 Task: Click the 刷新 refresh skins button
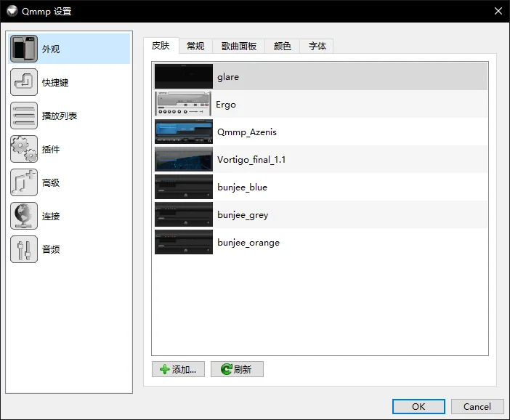point(237,369)
